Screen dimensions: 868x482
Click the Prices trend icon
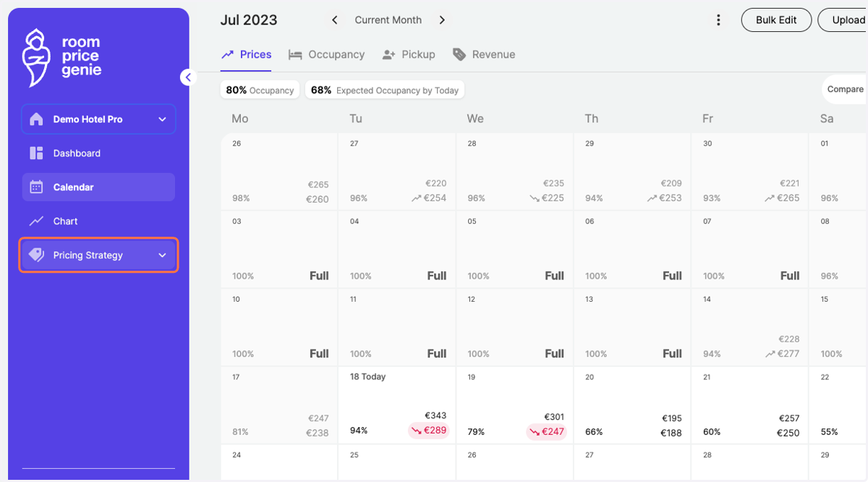227,54
